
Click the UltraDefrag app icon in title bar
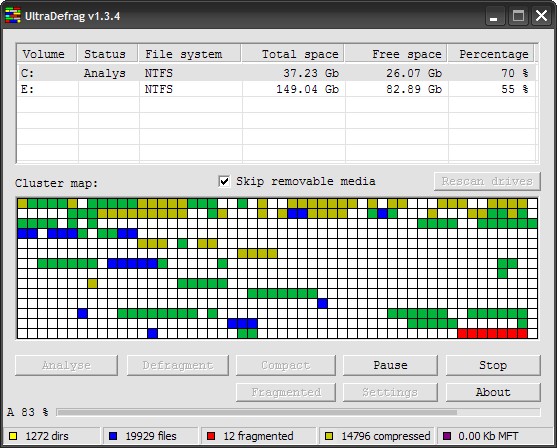pos(13,16)
